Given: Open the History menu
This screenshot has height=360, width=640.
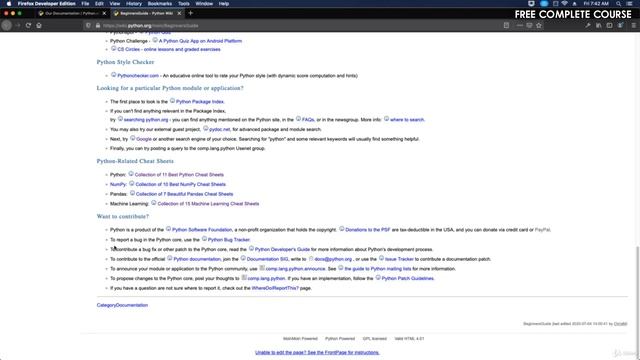Looking at the screenshot, I should pos(133,4).
